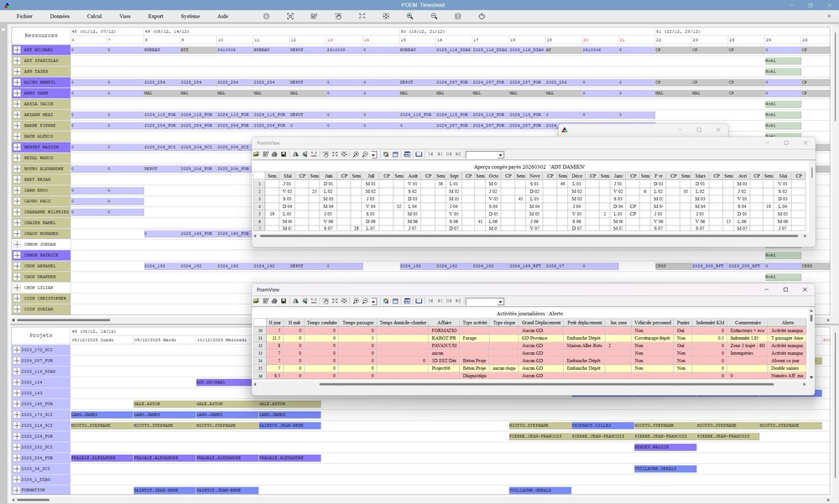This screenshot has height=504, width=839.
Task: Click the color grid icon in upper PoemView
Action: pyautogui.click(x=386, y=154)
